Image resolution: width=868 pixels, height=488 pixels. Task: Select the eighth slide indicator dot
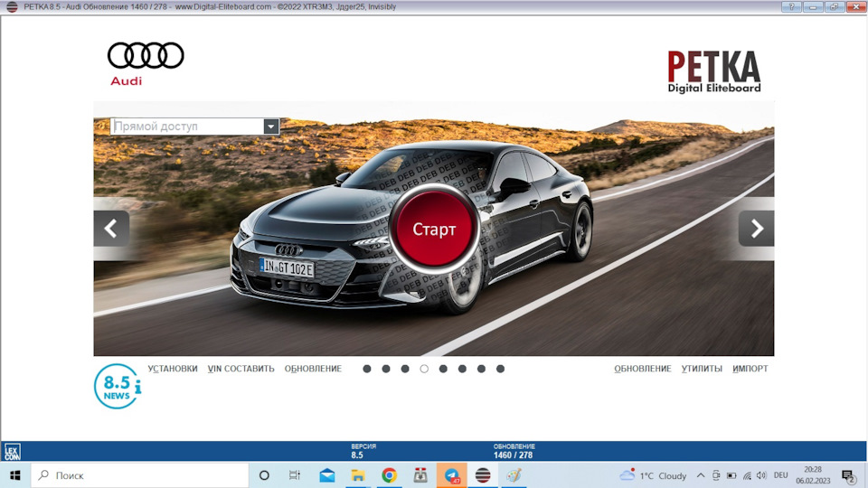(500, 369)
